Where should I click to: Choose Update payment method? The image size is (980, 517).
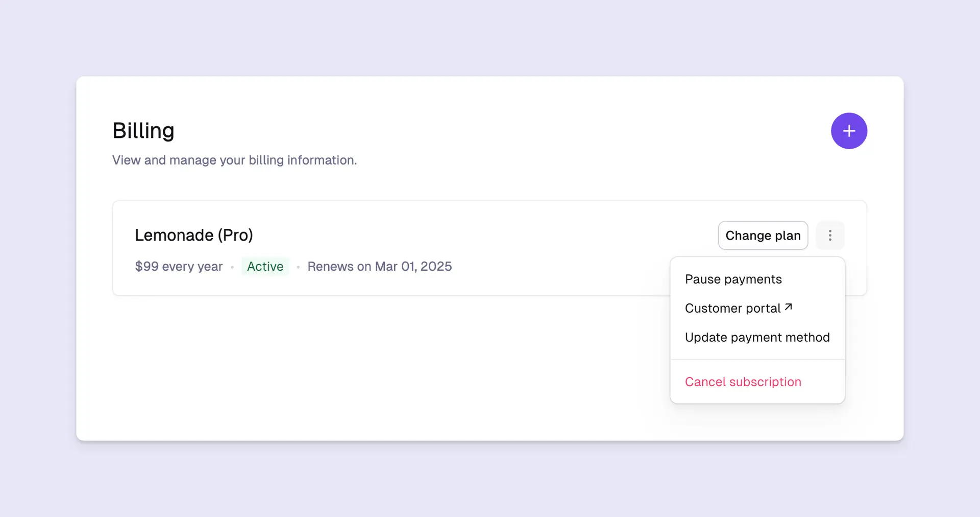coord(757,337)
